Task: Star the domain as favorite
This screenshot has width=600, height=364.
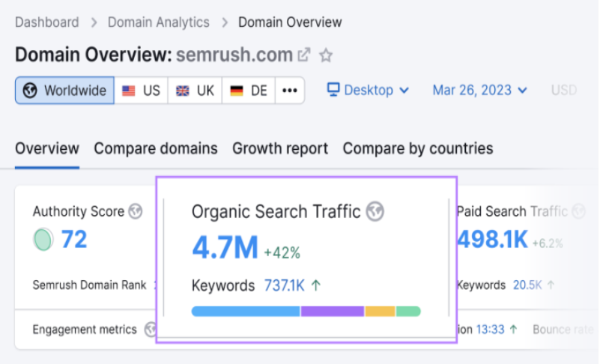Action: click(x=326, y=55)
